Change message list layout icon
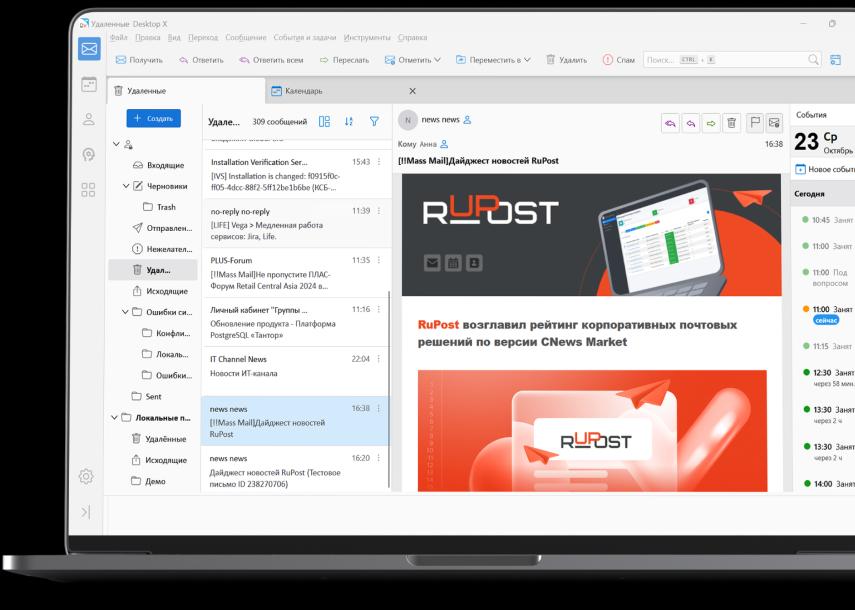Screen dimensions: 855x610 coord(324,122)
